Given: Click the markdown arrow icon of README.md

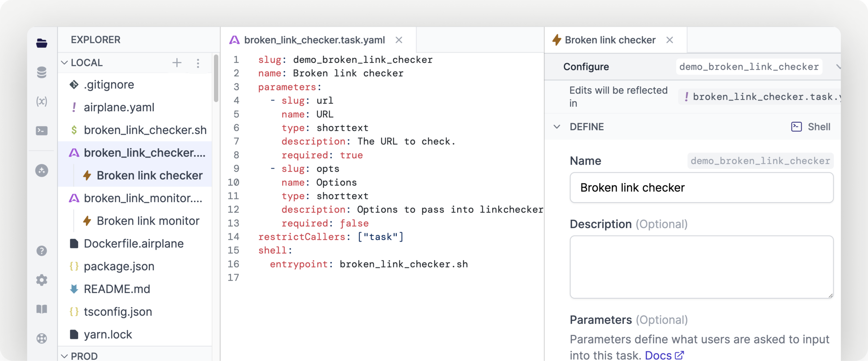Looking at the screenshot, I should pos(74,289).
